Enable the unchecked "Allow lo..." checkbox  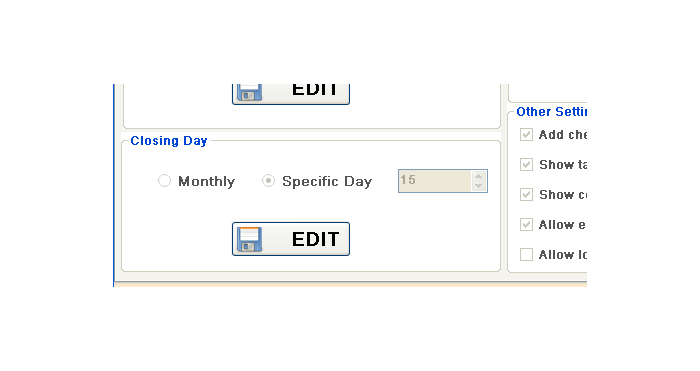(526, 254)
